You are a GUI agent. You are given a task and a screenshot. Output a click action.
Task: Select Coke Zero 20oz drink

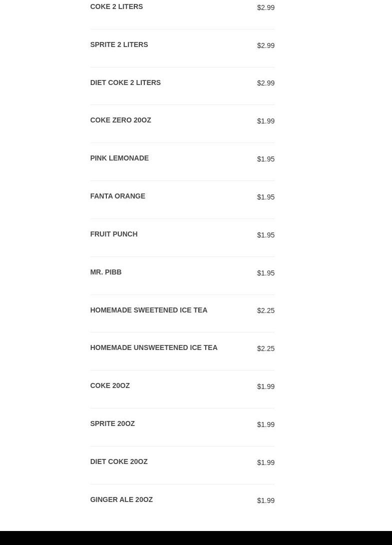click(x=120, y=120)
